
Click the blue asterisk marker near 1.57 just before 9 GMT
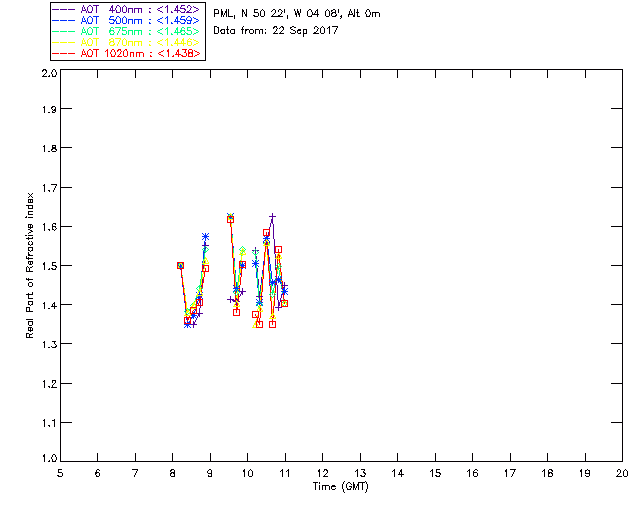click(x=205, y=236)
